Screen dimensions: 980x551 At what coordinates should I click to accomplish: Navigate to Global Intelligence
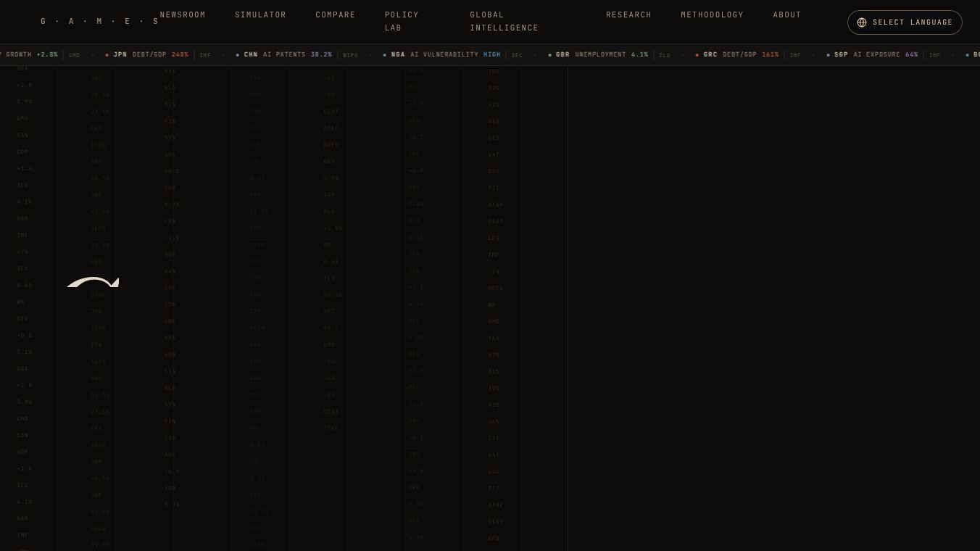[x=504, y=22]
